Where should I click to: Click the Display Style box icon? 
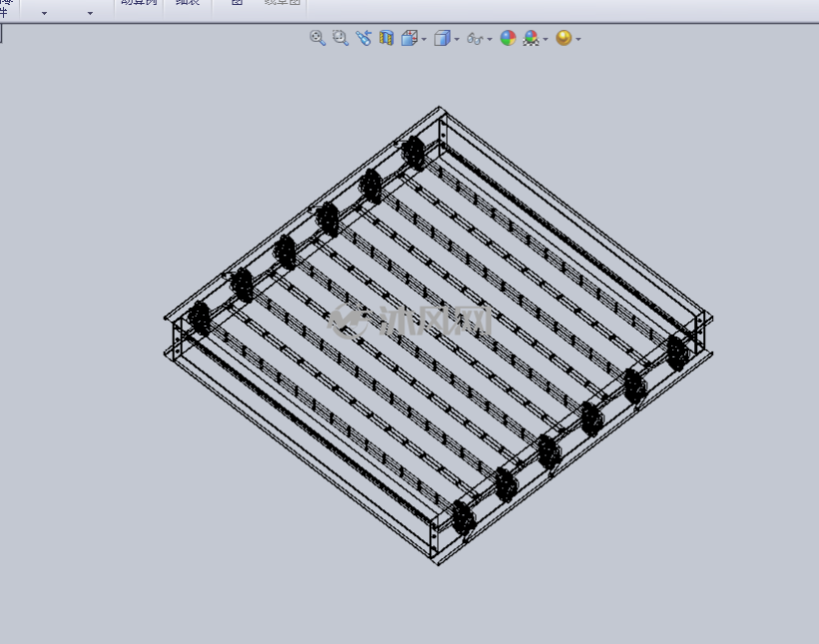pos(441,38)
